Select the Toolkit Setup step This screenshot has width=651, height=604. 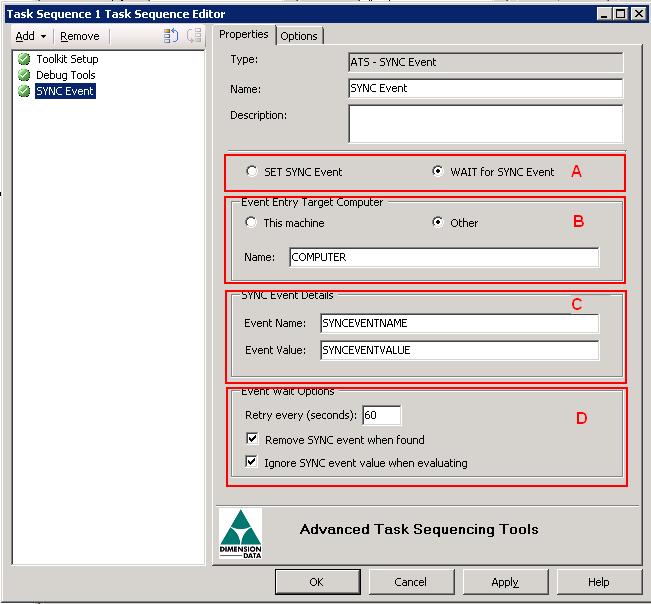pos(67,59)
